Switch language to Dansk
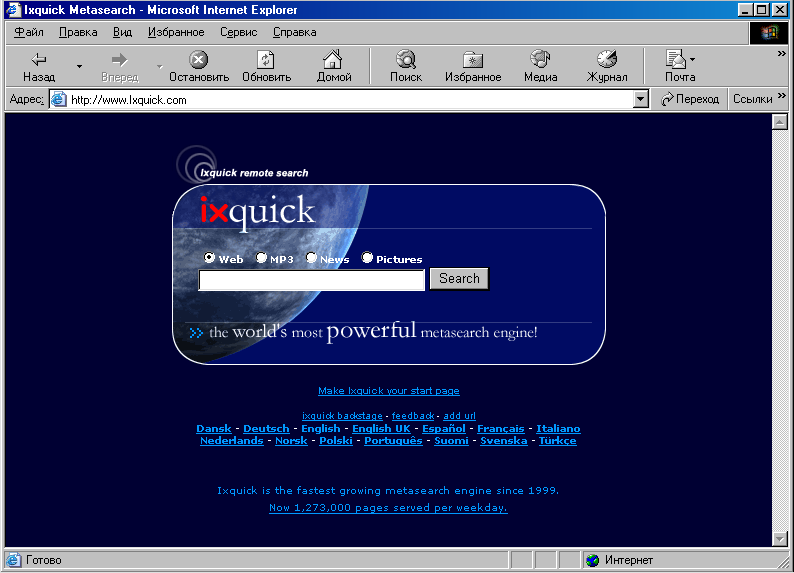Screen dimensions: 794x573 click(x=214, y=429)
